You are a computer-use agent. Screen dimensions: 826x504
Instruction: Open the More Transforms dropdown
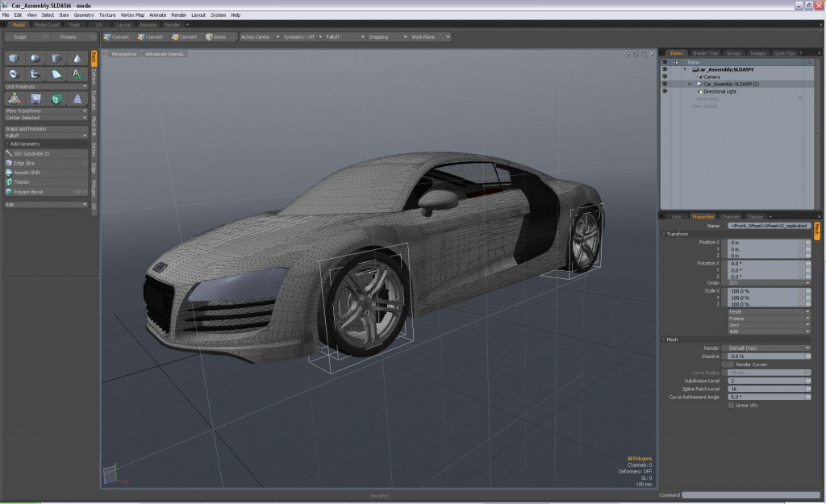(46, 110)
